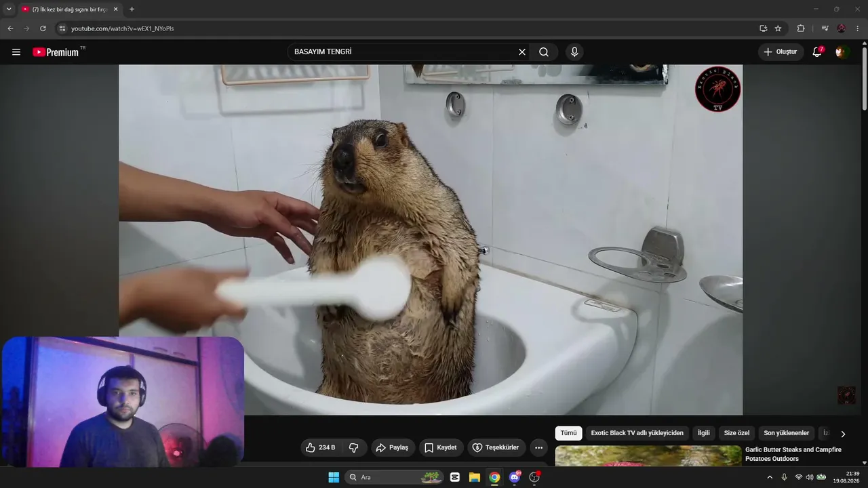The height and width of the screenshot is (488, 868).
Task: Open Wi-Fi network settings in tray
Action: 798,477
